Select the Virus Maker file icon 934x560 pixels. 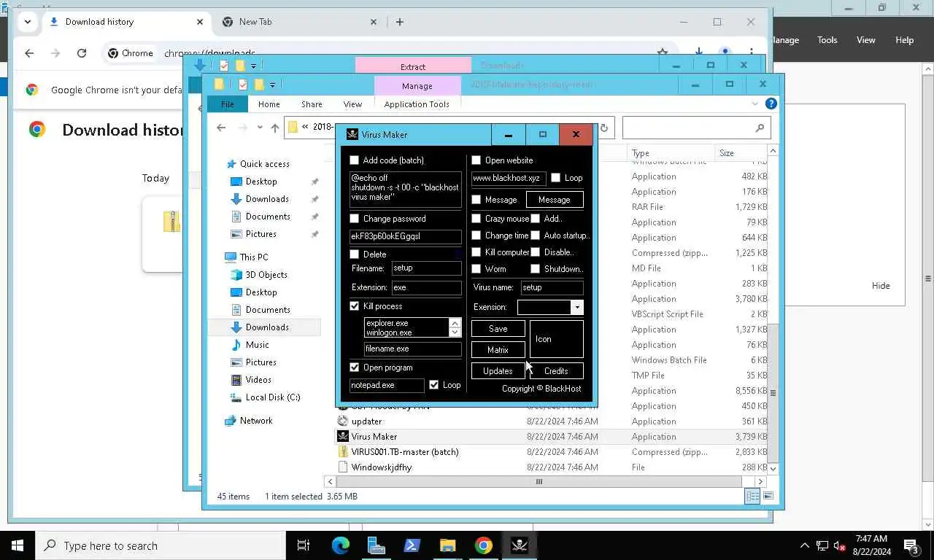[x=343, y=436]
